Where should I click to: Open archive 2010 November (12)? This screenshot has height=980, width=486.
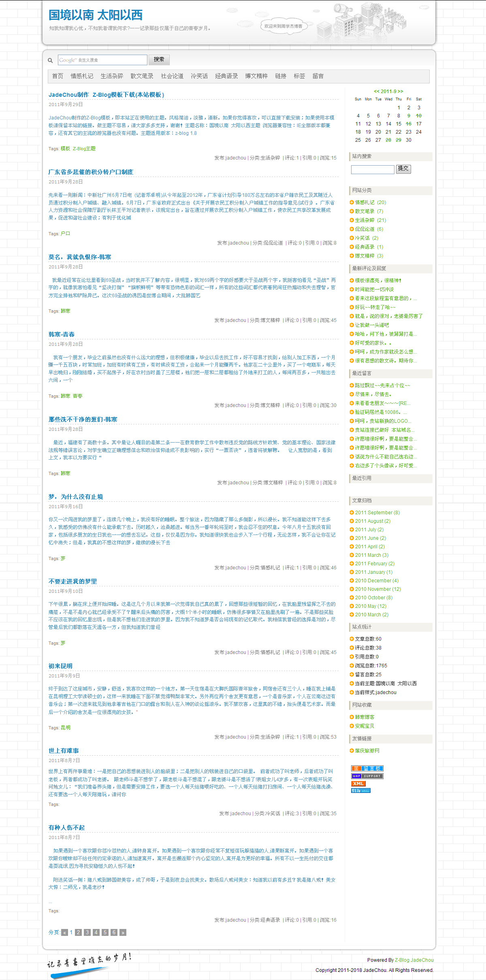point(378,589)
